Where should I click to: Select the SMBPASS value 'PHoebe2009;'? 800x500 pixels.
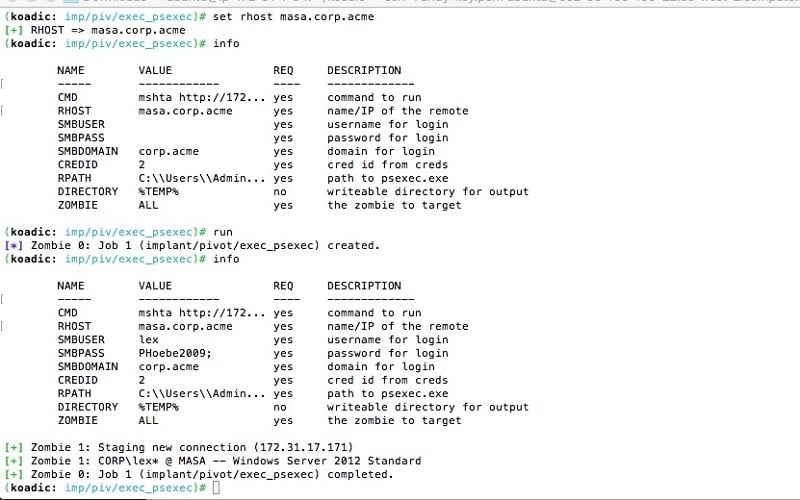tap(175, 353)
